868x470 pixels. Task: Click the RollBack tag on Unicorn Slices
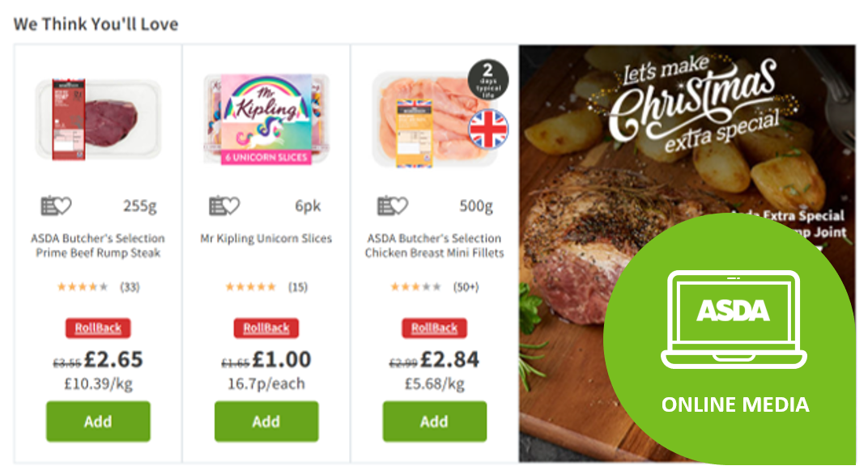[266, 328]
